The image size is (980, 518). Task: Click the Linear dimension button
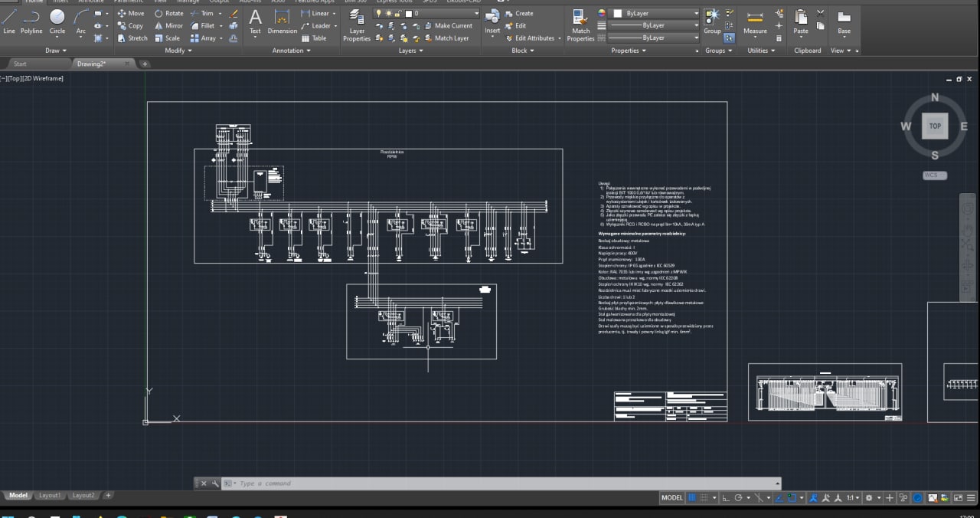[x=315, y=13]
